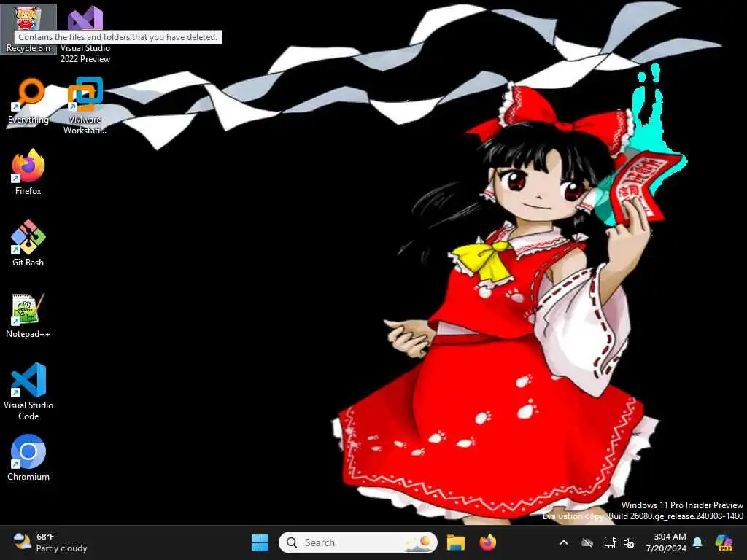Viewport: 747px width, 560px height.
Task: Open the notification bell
Action: coord(697,542)
